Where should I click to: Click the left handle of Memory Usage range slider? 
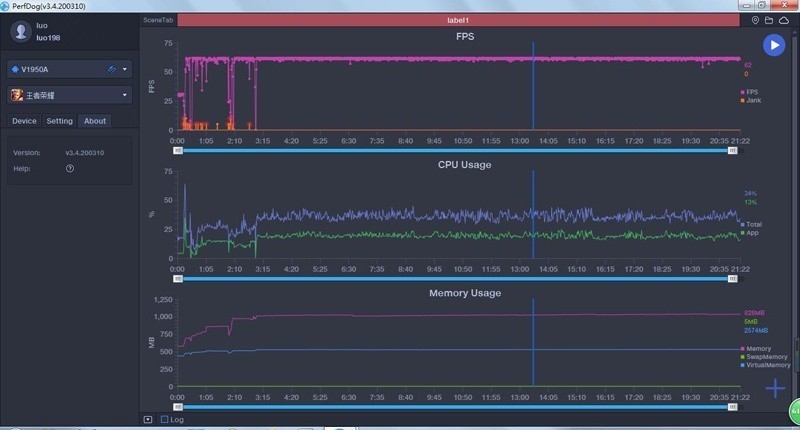coord(178,407)
